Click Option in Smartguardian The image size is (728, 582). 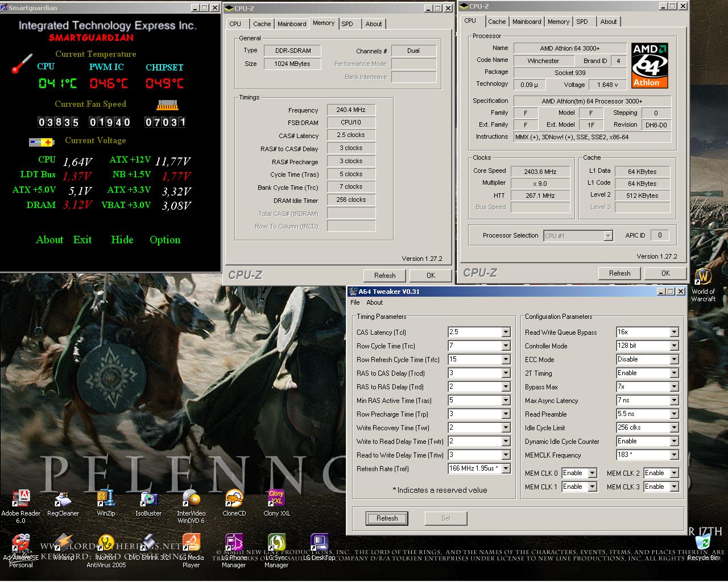[165, 240]
